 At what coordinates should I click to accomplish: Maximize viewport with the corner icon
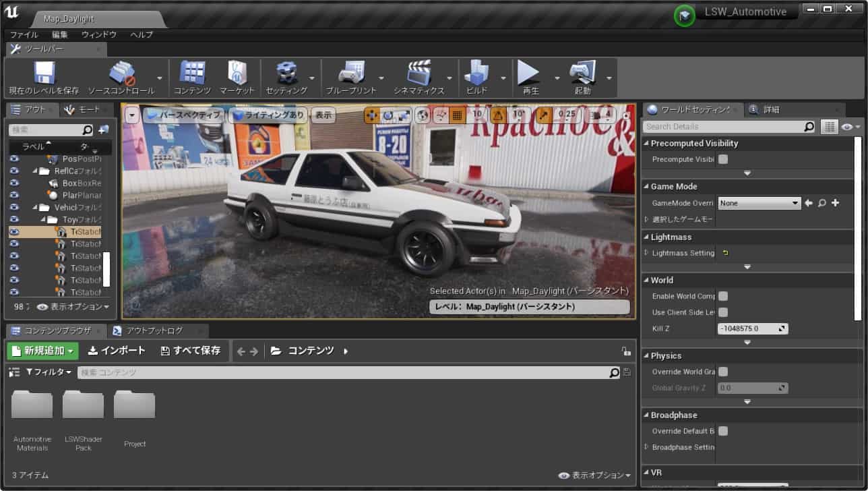click(x=626, y=115)
